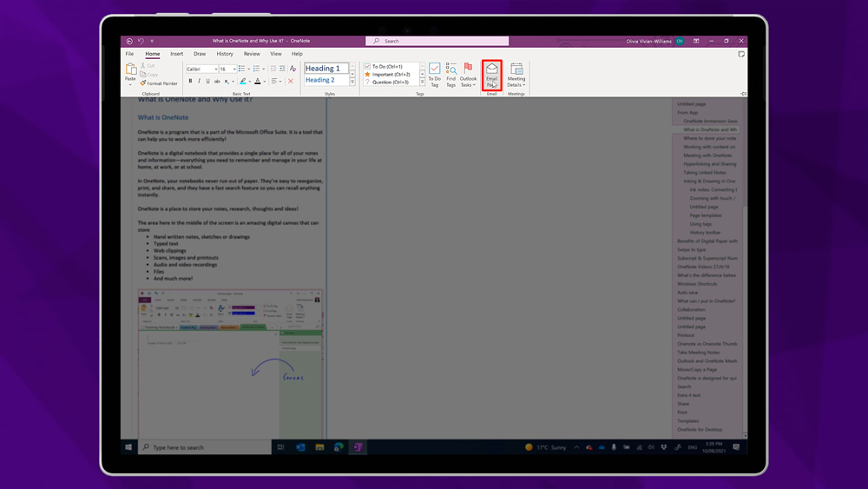This screenshot has width=868, height=489.
Task: Switch to the Insert tab
Action: click(176, 54)
